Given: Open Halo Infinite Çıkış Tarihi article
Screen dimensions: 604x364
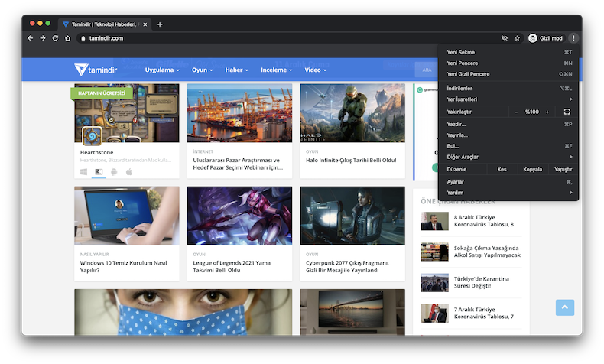Looking at the screenshot, I should point(351,161).
